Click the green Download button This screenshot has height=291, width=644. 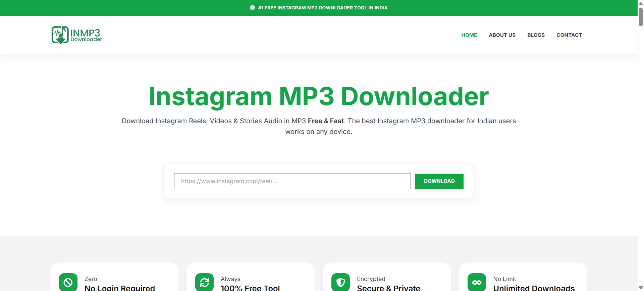pyautogui.click(x=439, y=181)
